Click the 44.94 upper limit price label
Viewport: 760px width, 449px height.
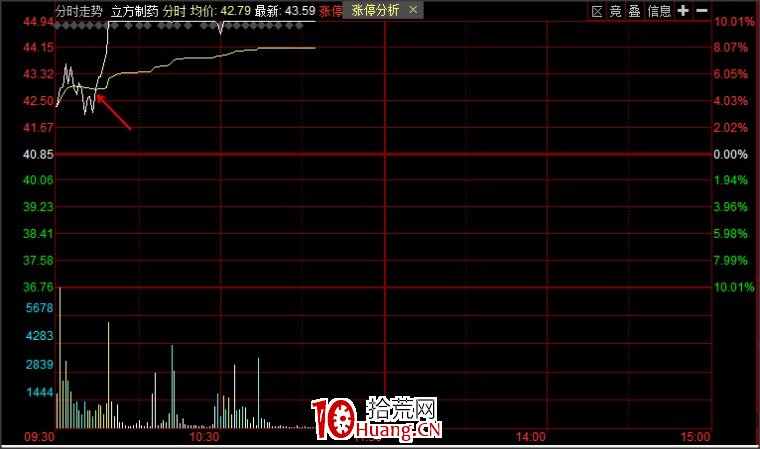point(38,22)
